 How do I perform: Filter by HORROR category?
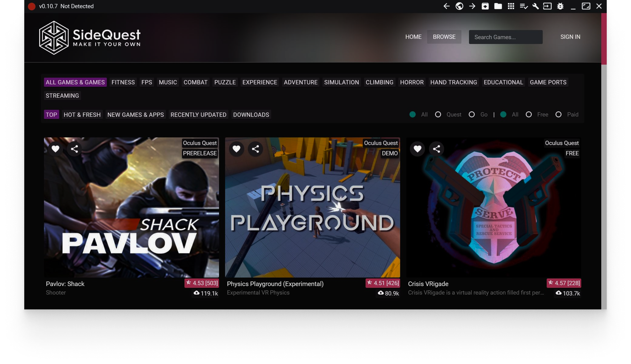[412, 82]
